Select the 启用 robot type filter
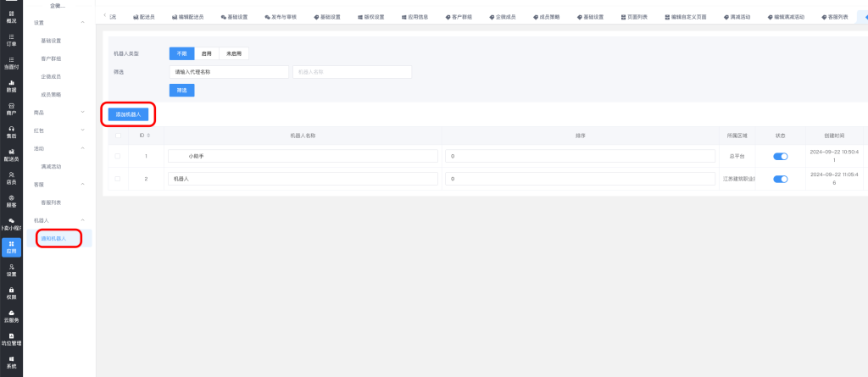868x377 pixels. 206,53
